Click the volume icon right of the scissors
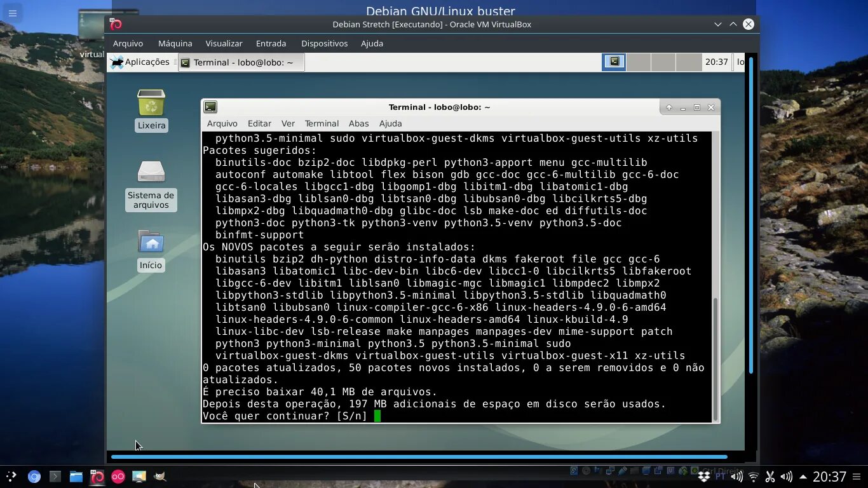 [787, 477]
